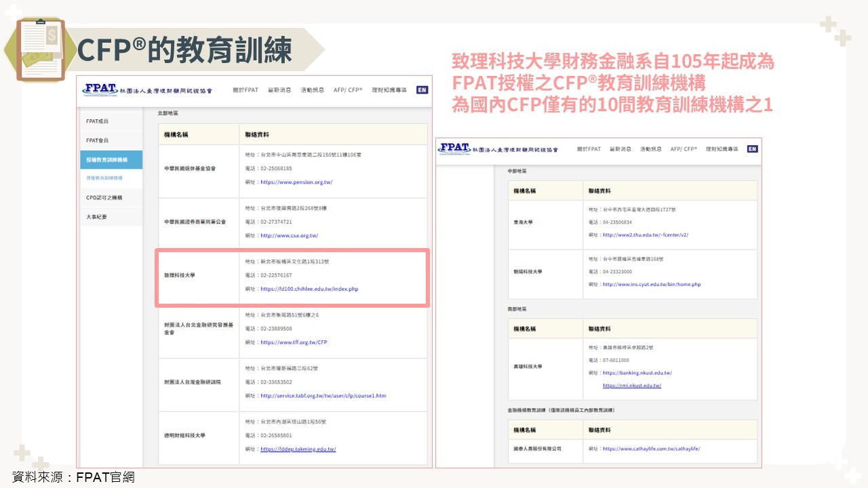This screenshot has width=868, height=488.
Task: Click phone number 02-23889508
Action: coord(276,329)
